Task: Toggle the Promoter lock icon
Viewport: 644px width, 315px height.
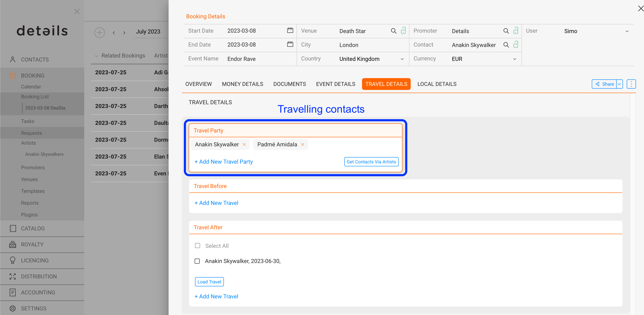Action: click(x=516, y=31)
